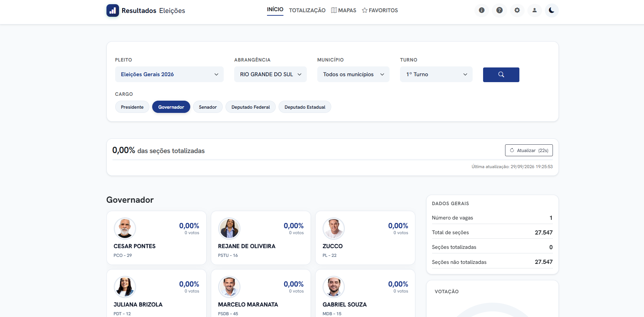Click Cesar Pontes' 0 votos count

(192, 233)
